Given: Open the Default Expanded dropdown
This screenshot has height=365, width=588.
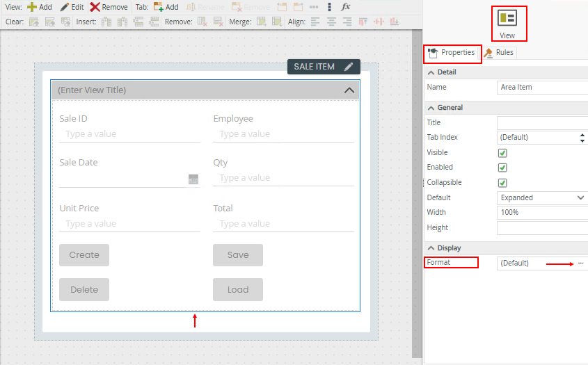Looking at the screenshot, I should click(x=542, y=198).
